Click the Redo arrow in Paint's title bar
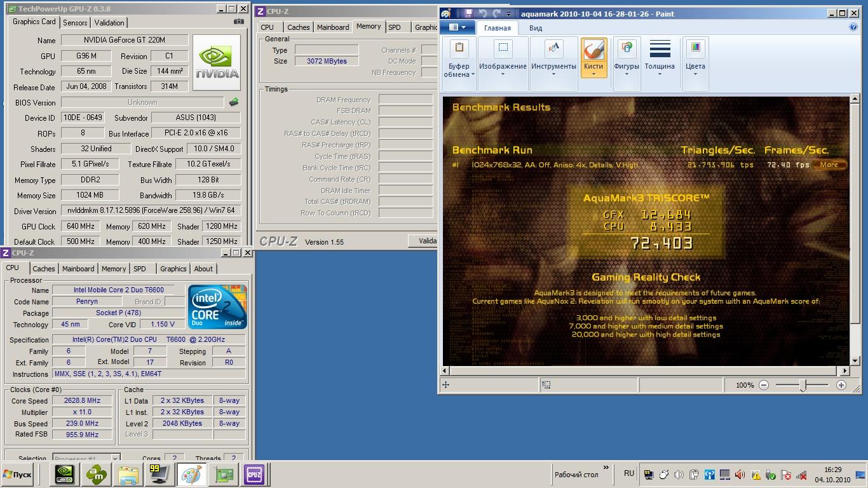Image resolution: width=868 pixels, height=488 pixels. click(496, 13)
